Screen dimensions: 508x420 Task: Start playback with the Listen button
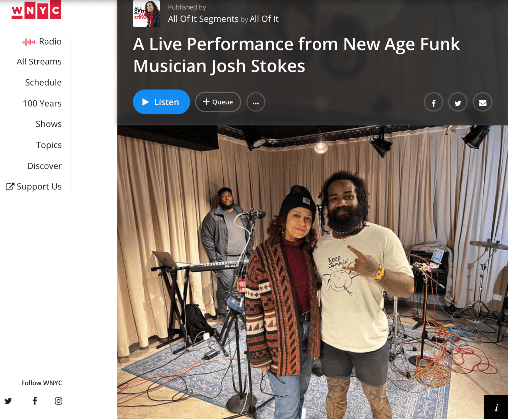pos(161,102)
